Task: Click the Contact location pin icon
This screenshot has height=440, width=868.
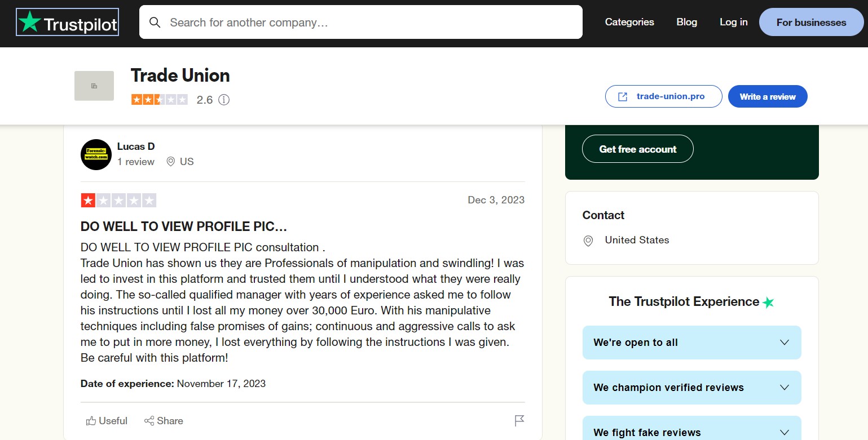Action: (x=588, y=241)
